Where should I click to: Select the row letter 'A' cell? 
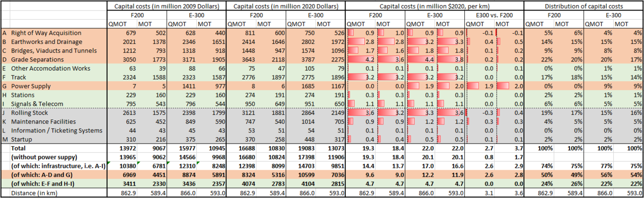[5, 33]
